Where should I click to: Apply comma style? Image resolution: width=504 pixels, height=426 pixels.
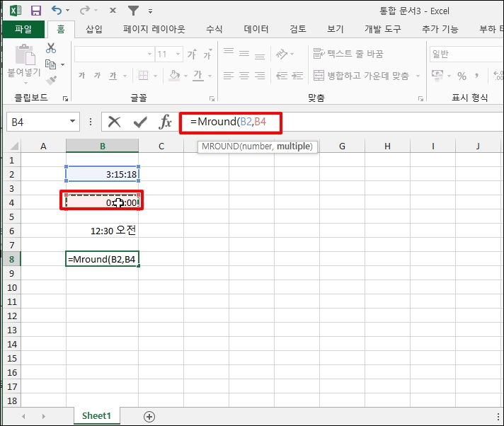coord(476,76)
